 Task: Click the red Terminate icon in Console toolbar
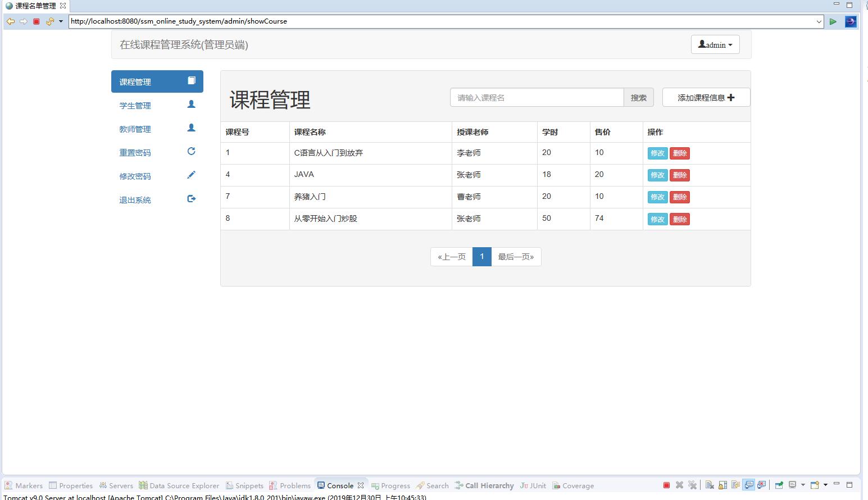click(x=667, y=485)
